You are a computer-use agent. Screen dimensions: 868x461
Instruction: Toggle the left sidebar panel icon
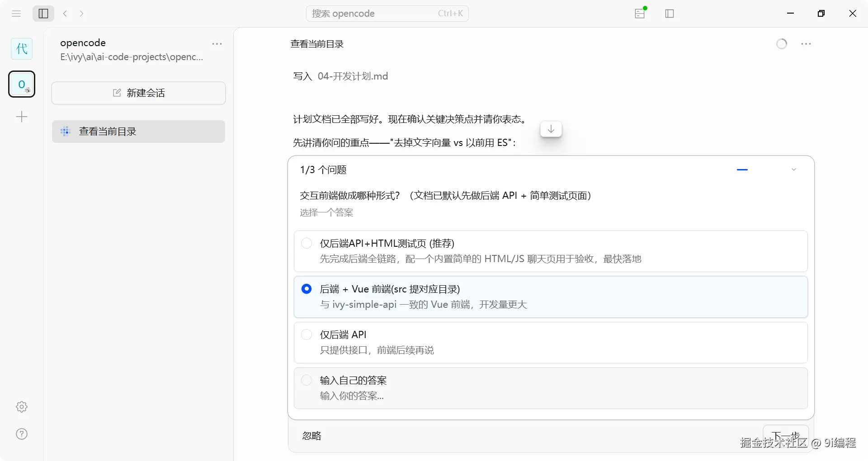pos(43,14)
